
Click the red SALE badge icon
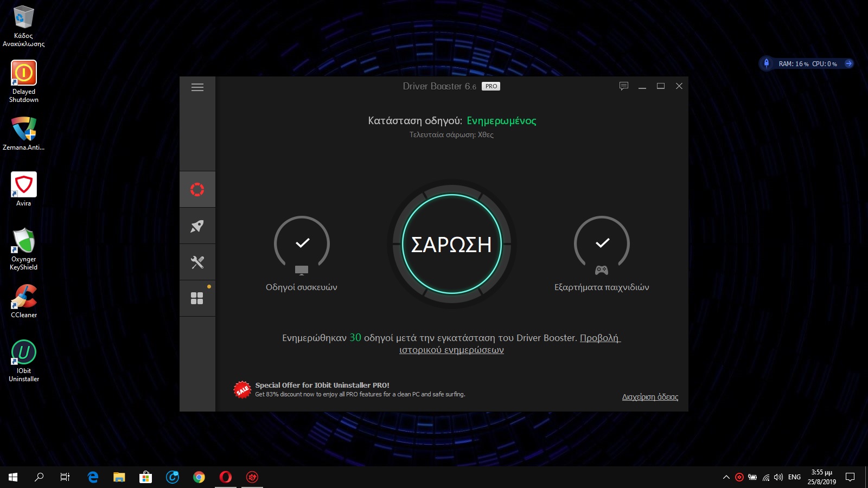(242, 389)
